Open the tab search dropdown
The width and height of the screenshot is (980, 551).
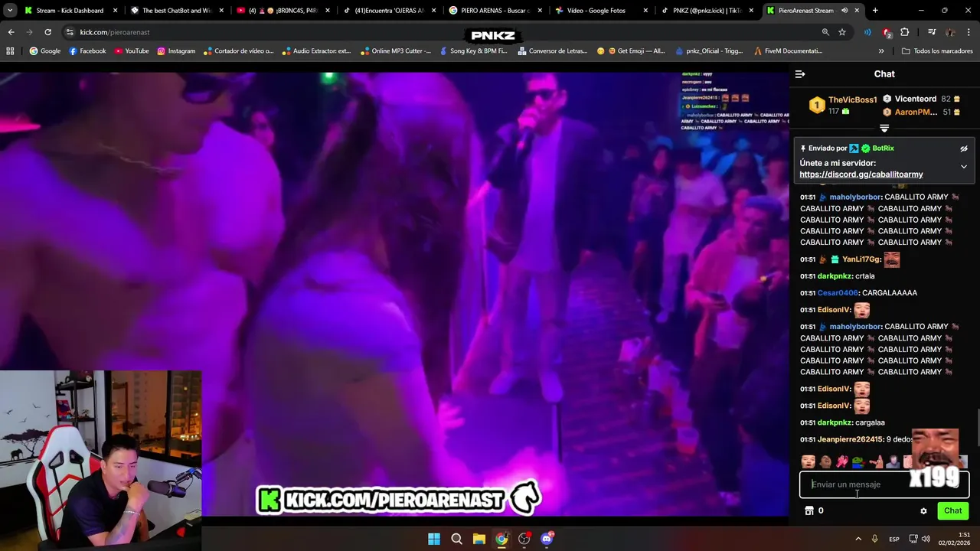click(9, 11)
